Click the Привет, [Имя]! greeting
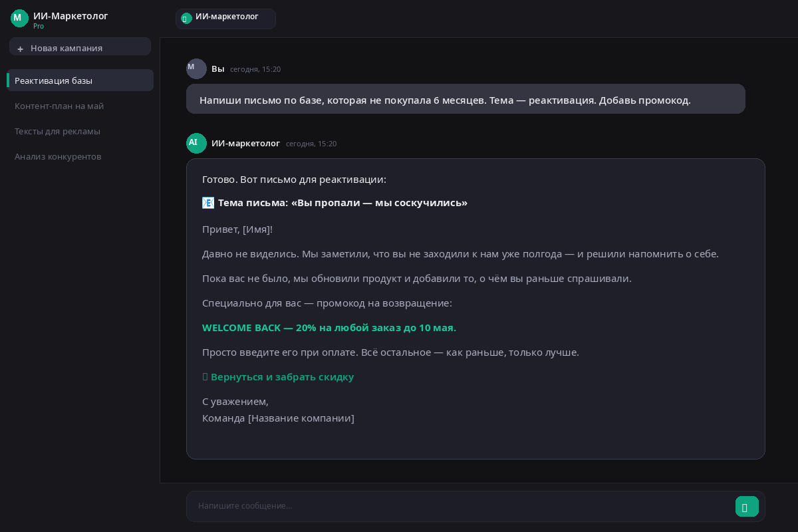 pos(237,229)
